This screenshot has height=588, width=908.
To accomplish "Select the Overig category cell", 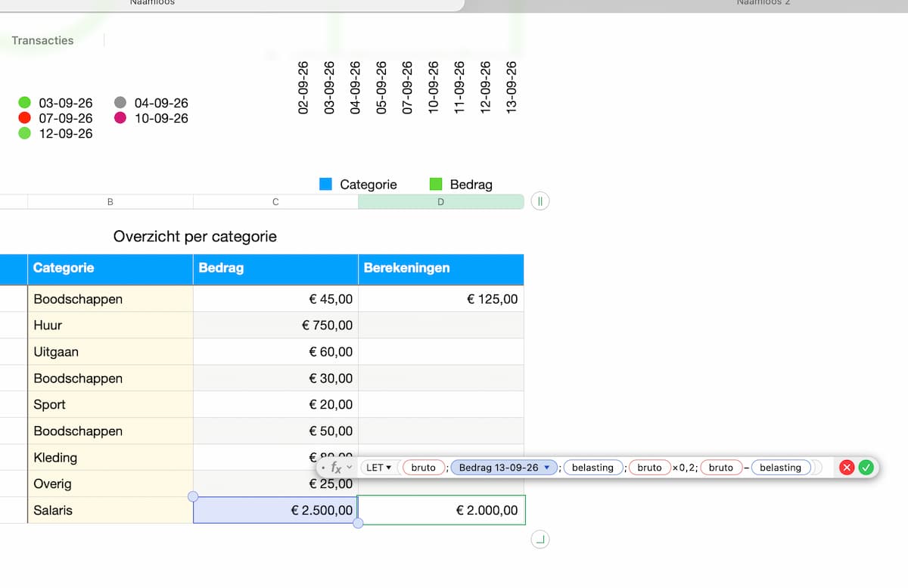I will [x=110, y=484].
